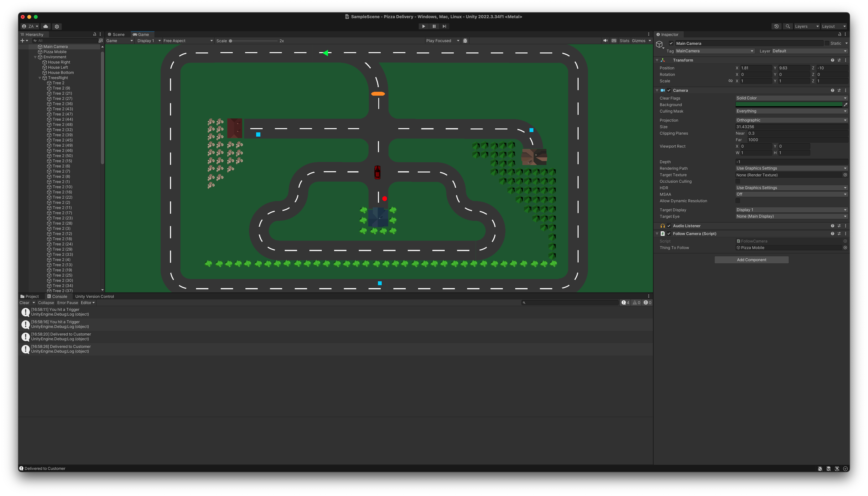Toggle Mute Audio in Game view
The height and width of the screenshot is (496, 868).
[605, 41]
